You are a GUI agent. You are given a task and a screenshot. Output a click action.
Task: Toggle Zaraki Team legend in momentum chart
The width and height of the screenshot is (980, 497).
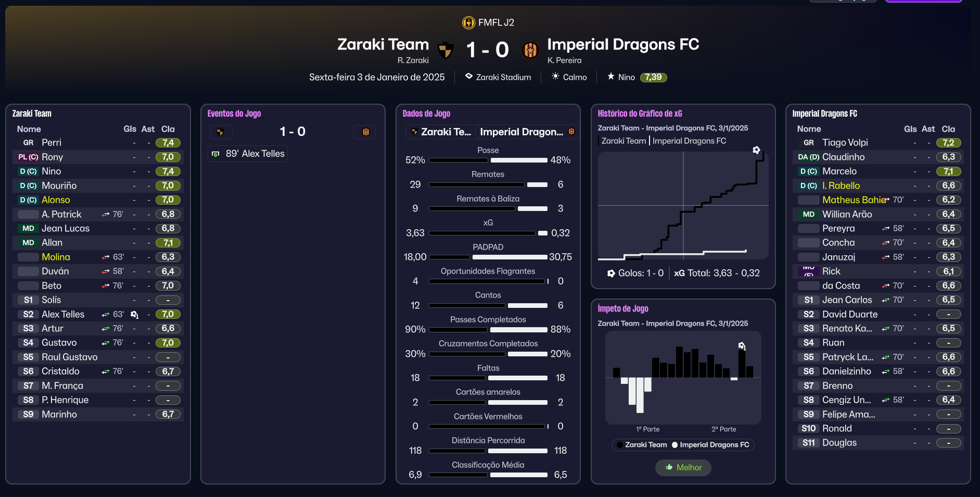click(x=641, y=444)
